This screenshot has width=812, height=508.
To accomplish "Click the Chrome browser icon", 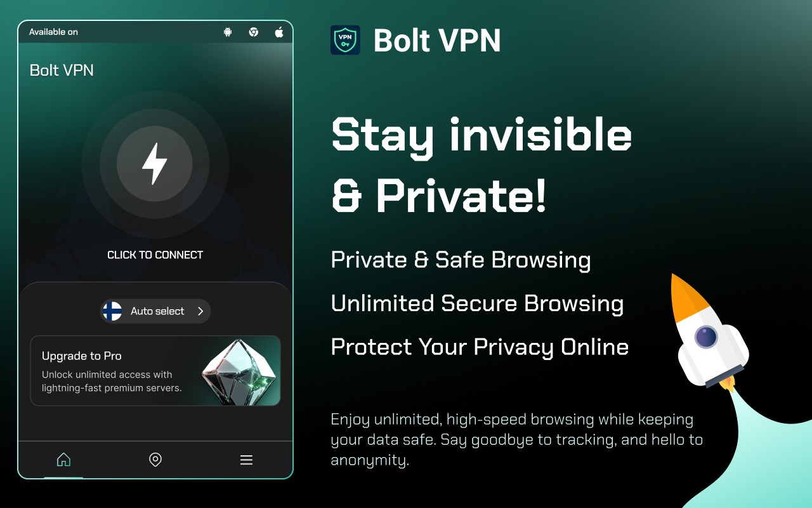I will (254, 32).
